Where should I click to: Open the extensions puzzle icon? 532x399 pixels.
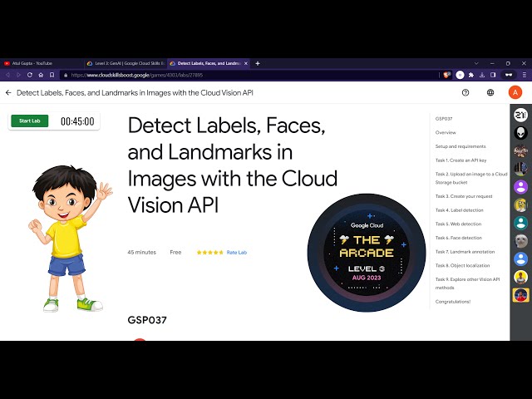pos(471,75)
